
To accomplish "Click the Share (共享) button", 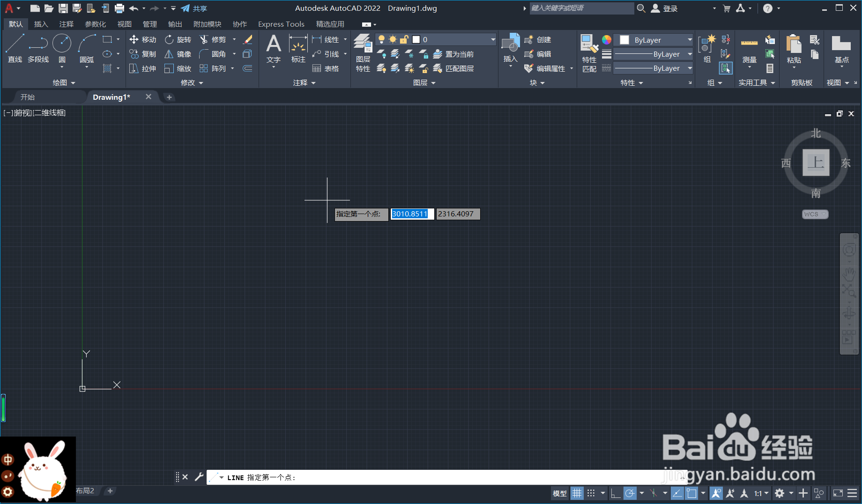I will point(194,8).
